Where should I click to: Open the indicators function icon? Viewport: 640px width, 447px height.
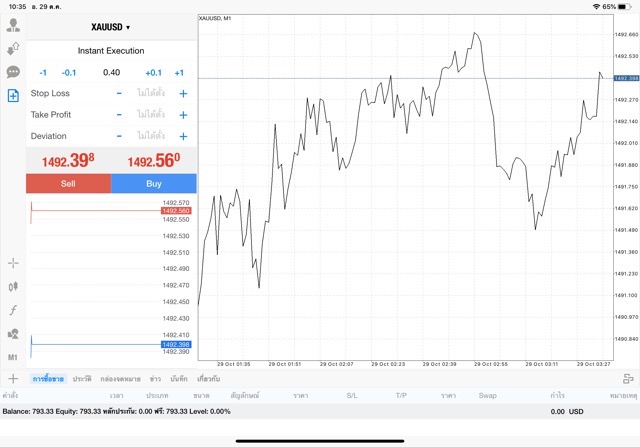click(x=13, y=310)
